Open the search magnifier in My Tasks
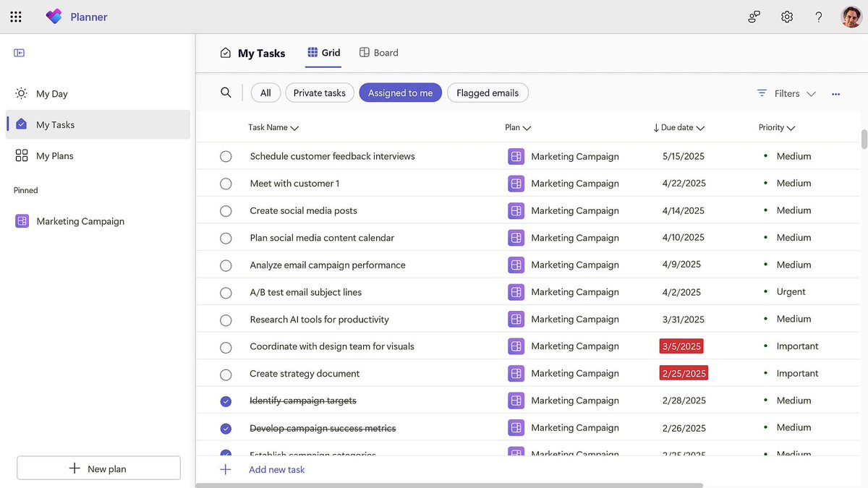 (x=226, y=93)
